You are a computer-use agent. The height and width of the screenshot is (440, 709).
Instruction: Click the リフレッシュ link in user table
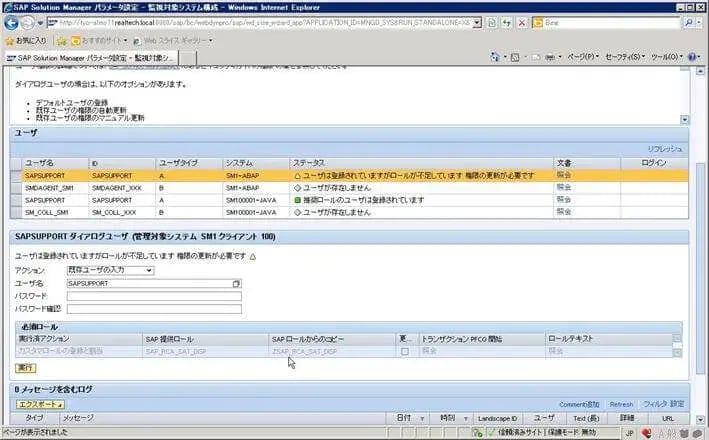click(665, 149)
